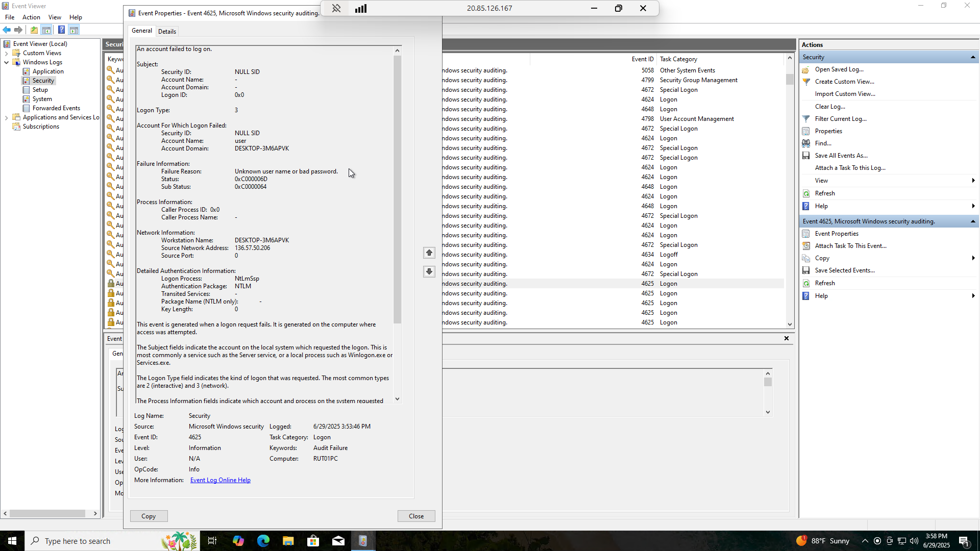This screenshot has width=980, height=551.
Task: Open Task View on taskbar
Action: (x=212, y=541)
